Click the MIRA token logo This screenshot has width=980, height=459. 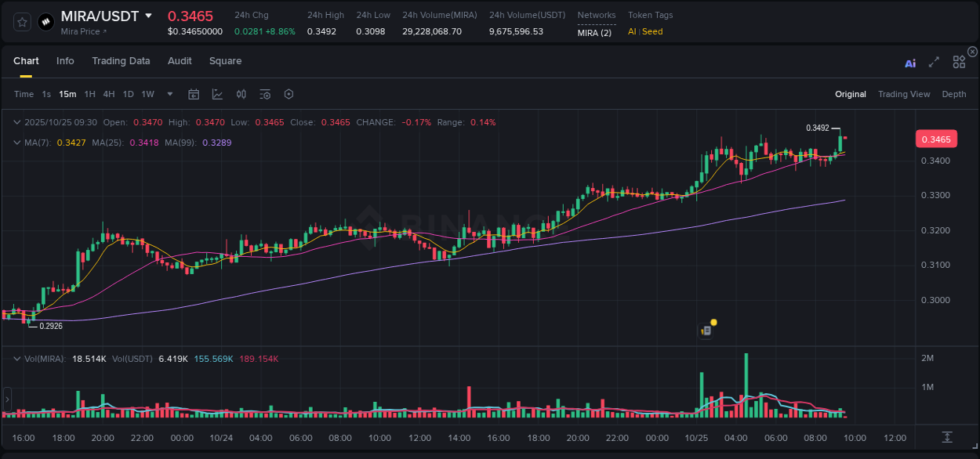[x=45, y=21]
